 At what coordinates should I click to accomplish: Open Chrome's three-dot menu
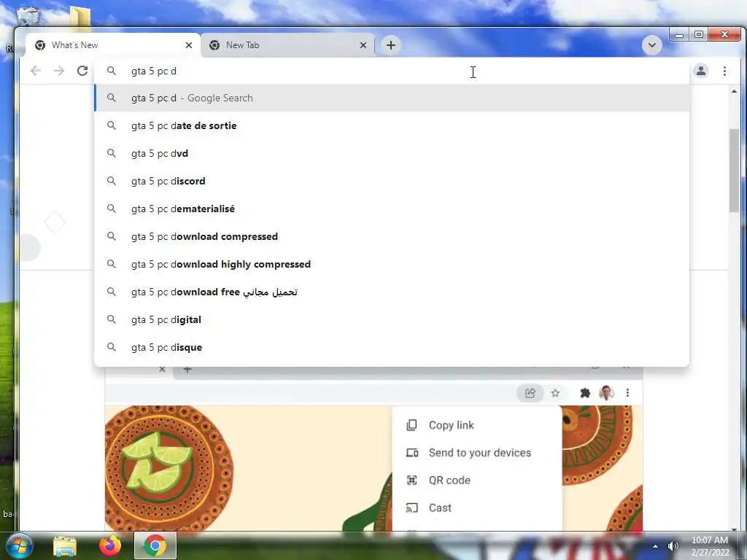(724, 71)
